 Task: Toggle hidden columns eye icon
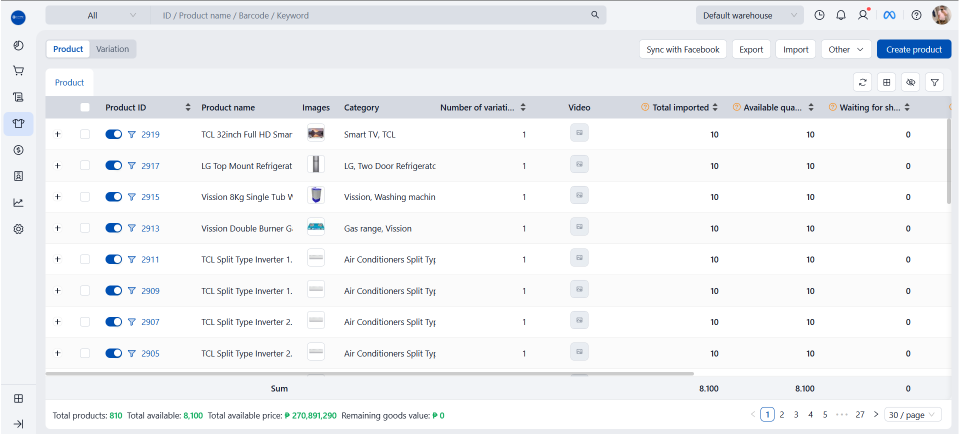click(910, 82)
